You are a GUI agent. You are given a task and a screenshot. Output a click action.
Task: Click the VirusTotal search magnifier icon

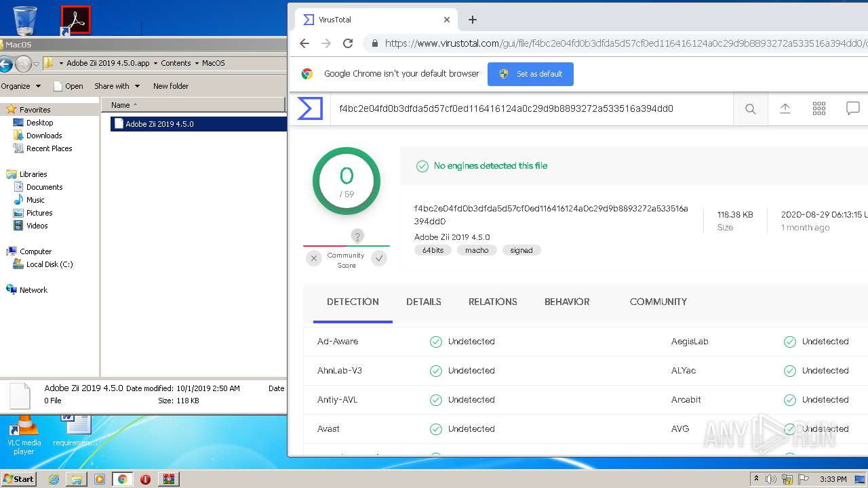[750, 108]
